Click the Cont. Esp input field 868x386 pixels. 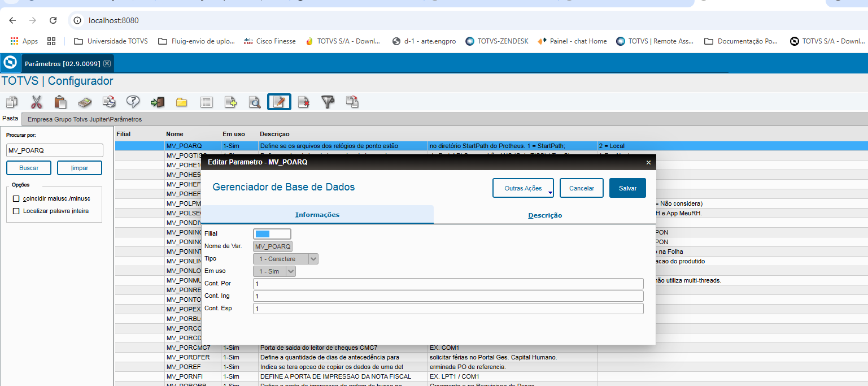tap(448, 309)
